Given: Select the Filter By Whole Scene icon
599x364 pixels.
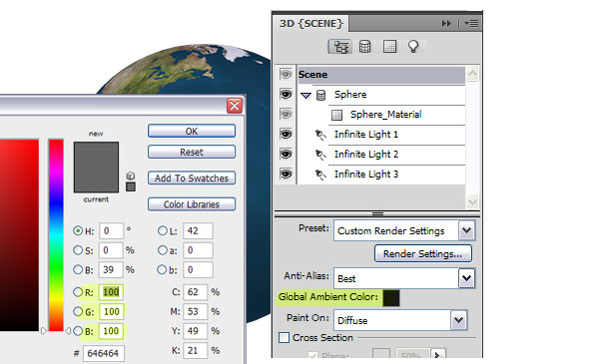Looking at the screenshot, I should [x=339, y=47].
